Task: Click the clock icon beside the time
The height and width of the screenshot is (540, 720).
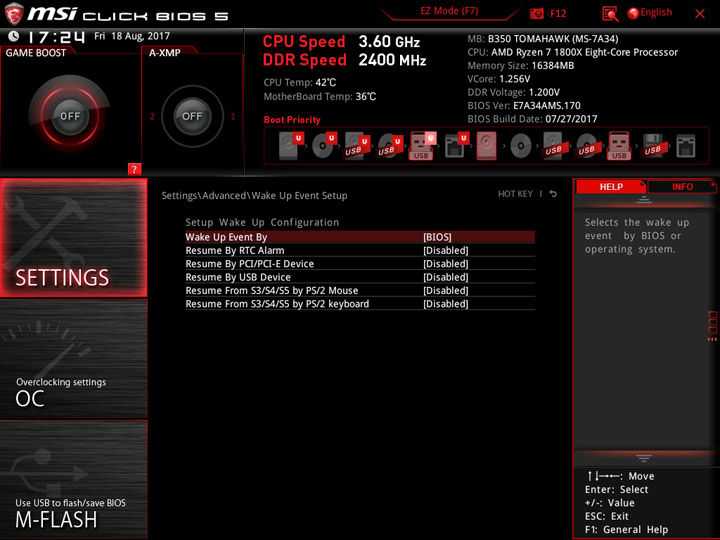Action: click(x=14, y=36)
